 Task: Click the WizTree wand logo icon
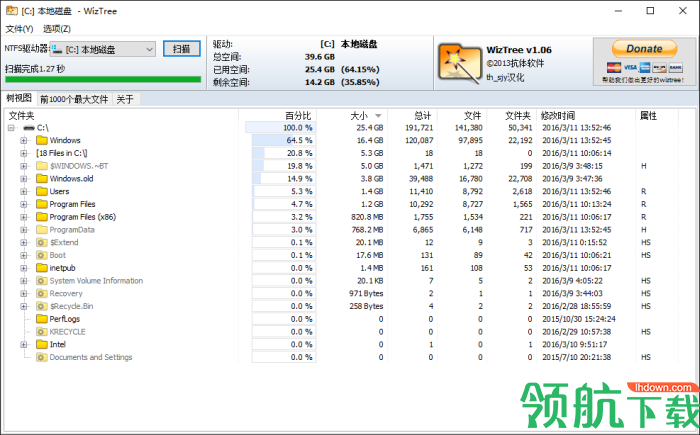click(x=460, y=63)
